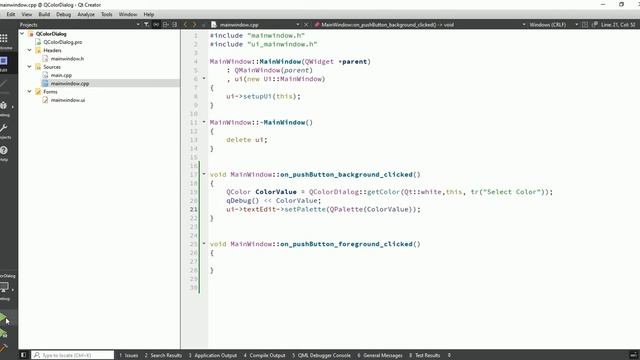Open output panes selector arrows
Screen dimensions: 640x360
449,355
